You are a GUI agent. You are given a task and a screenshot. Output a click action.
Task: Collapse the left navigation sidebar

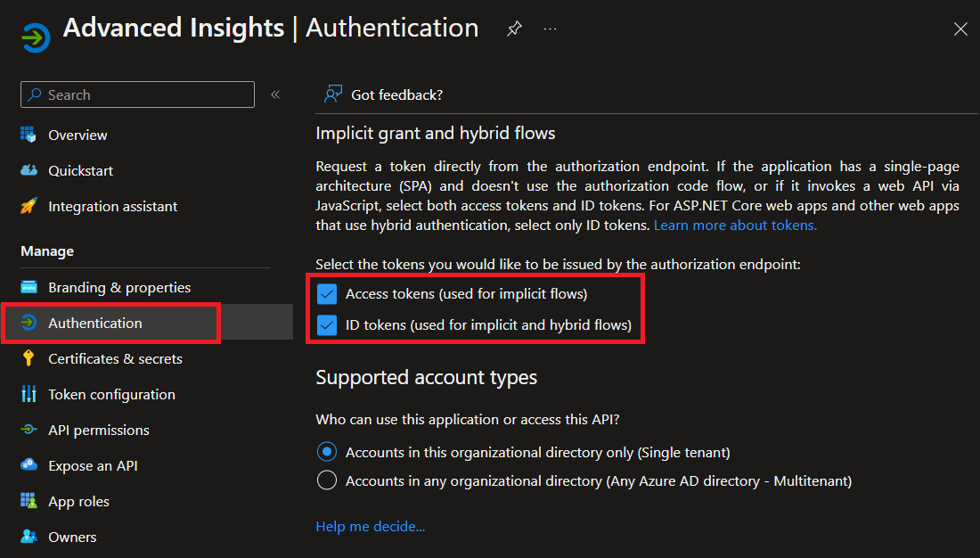pyautogui.click(x=275, y=94)
